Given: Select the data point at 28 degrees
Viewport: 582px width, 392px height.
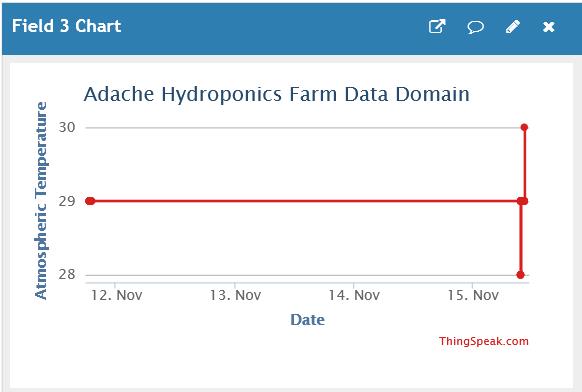Looking at the screenshot, I should click(x=520, y=275).
